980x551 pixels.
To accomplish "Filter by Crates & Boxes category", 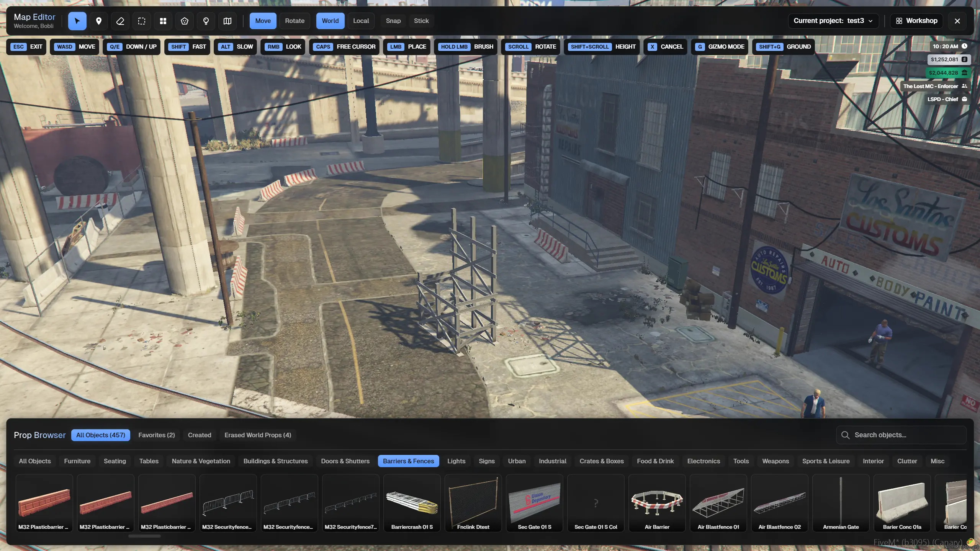I will click(601, 461).
